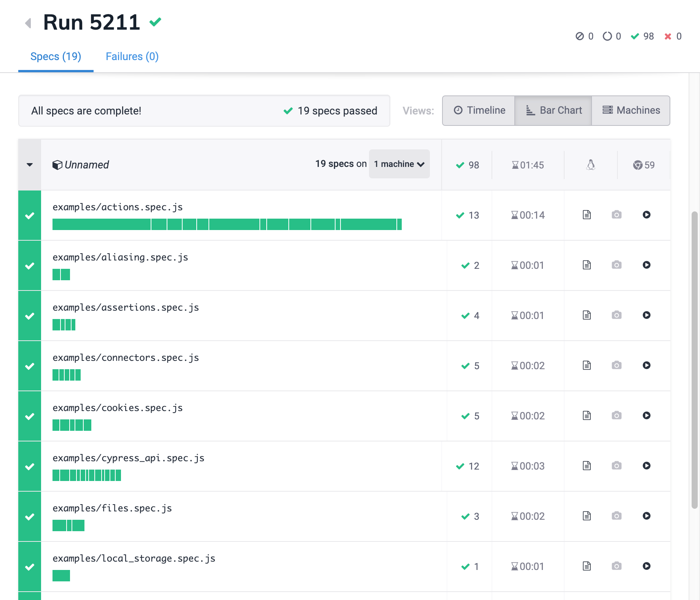View screenshots for aliasing.spec.js
The height and width of the screenshot is (600, 700).
tap(616, 265)
